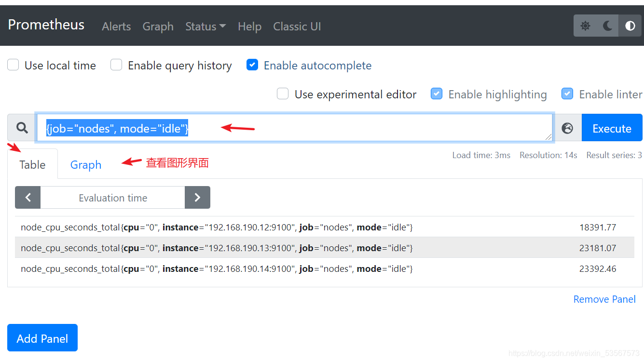Image resolution: width=644 pixels, height=362 pixels.
Task: Focus the PromQL expression input field
Action: pyautogui.click(x=295, y=128)
